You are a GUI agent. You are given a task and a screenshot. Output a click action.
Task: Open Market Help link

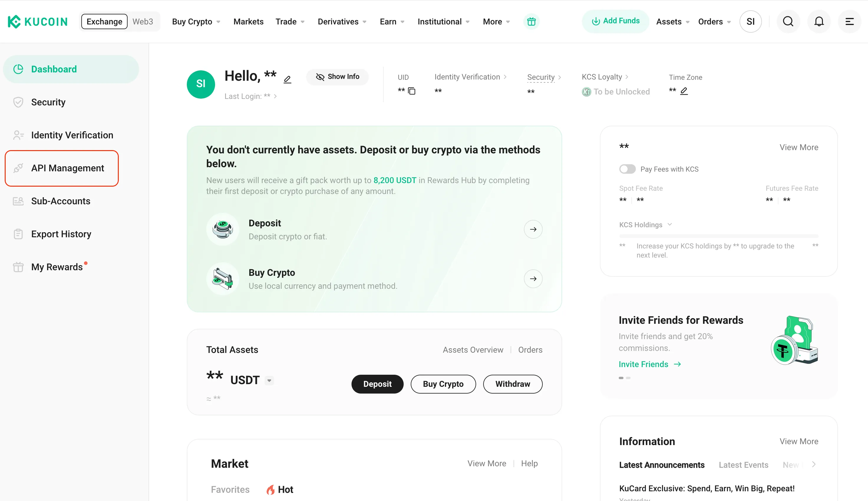point(529,464)
